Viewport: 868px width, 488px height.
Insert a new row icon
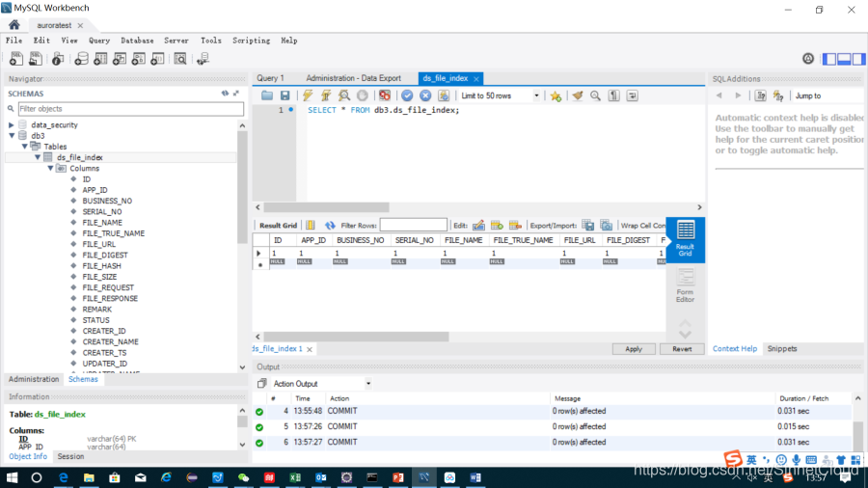coord(497,225)
